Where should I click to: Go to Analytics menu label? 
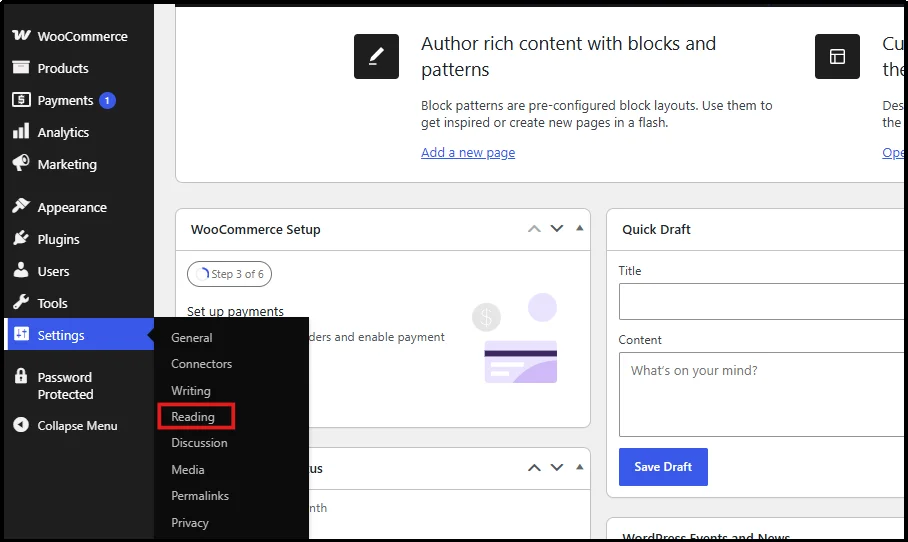(x=63, y=132)
